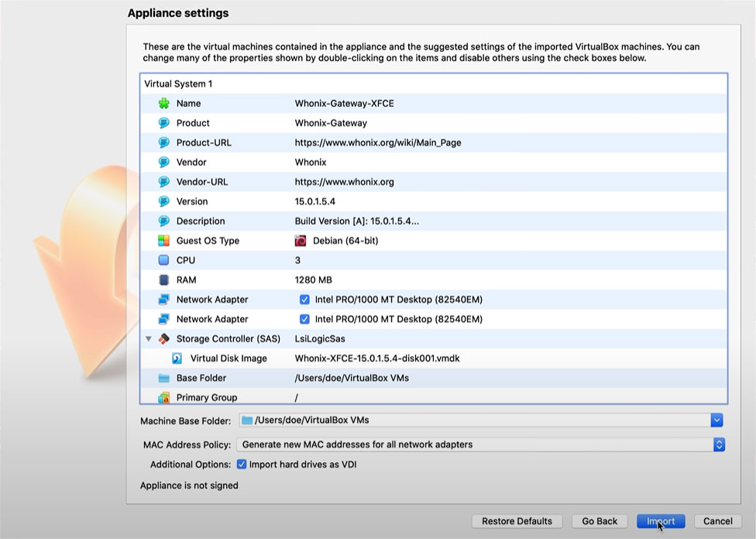The height and width of the screenshot is (539, 756).
Task: Select the Whonix-Gateway-XFCE name value
Action: 344,103
